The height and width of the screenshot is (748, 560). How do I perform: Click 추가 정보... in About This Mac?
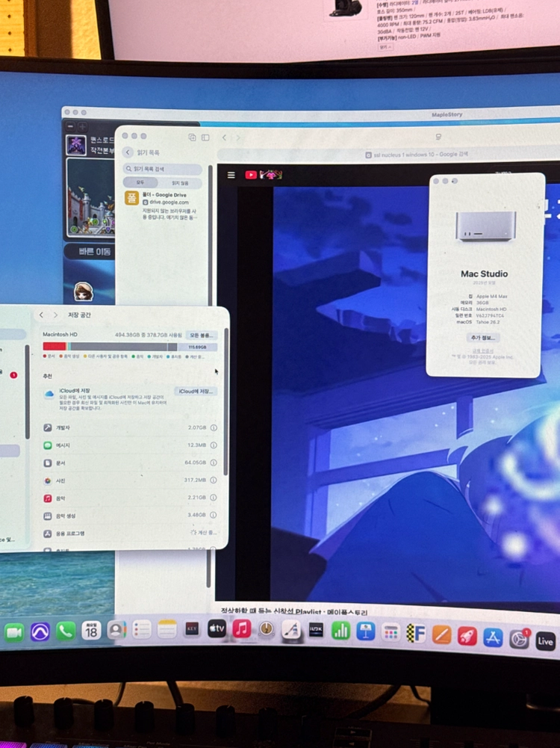coord(483,338)
